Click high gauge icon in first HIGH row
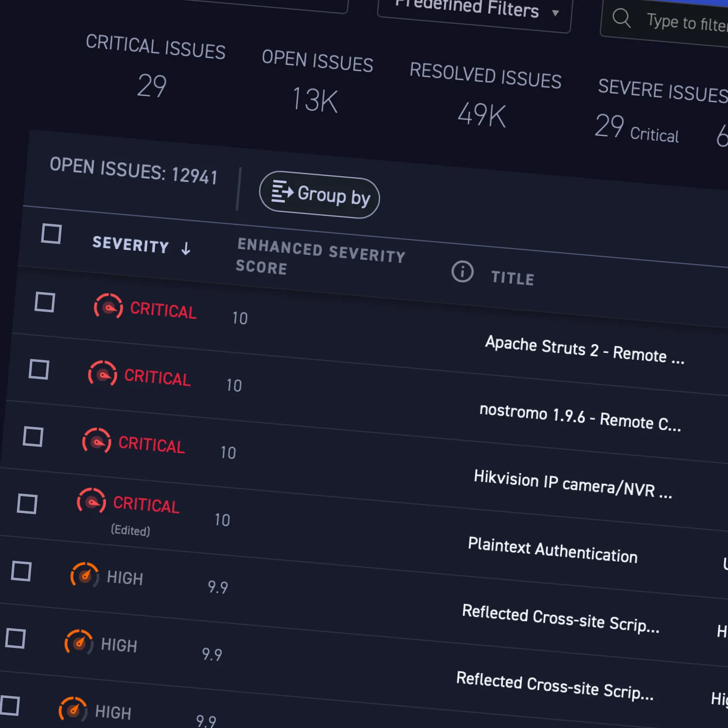The image size is (728, 728). click(x=85, y=576)
